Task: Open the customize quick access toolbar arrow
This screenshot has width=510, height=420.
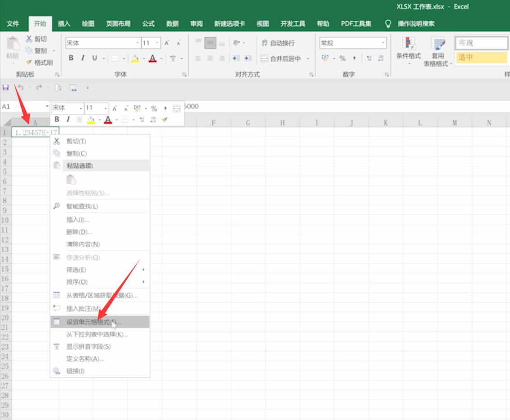Action: pyautogui.click(x=87, y=88)
